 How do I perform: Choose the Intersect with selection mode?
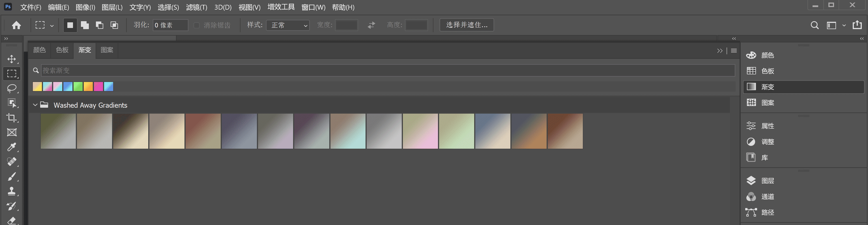point(115,25)
